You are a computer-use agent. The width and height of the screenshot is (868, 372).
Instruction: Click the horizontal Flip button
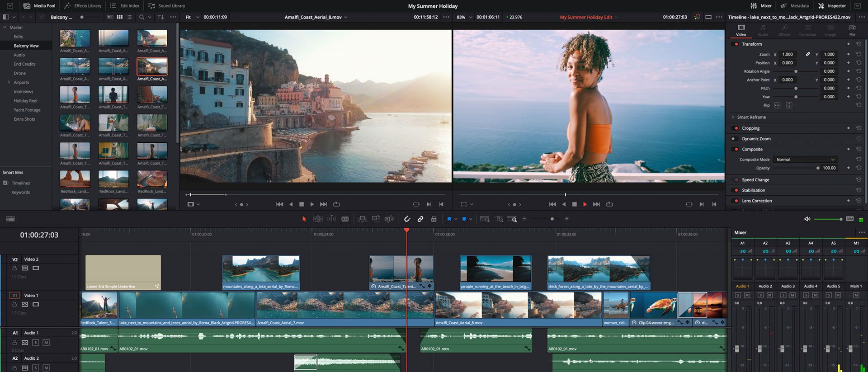(777, 105)
